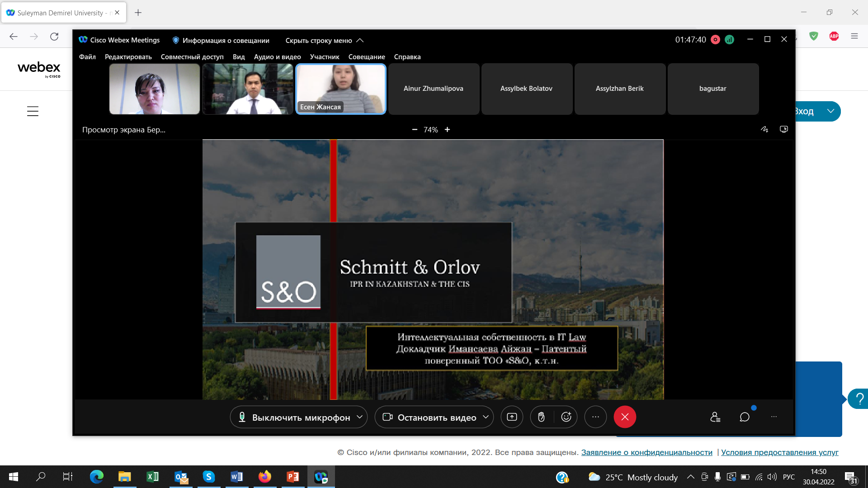Image resolution: width=868 pixels, height=488 pixels.
Task: Open Skype from the taskbar
Action: point(208,477)
